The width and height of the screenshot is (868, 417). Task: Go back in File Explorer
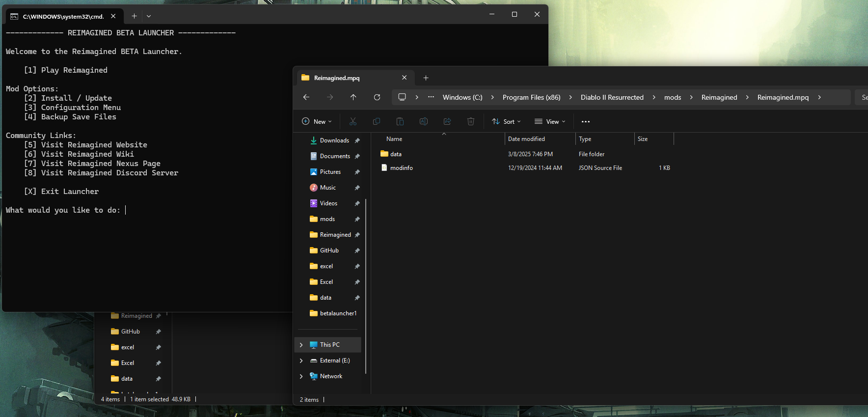tap(306, 97)
